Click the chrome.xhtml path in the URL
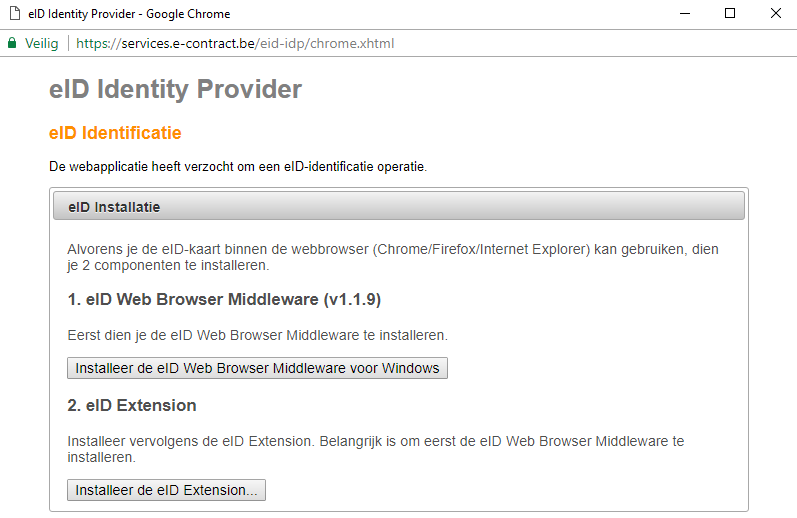This screenshot has height=518, width=797. pos(352,44)
